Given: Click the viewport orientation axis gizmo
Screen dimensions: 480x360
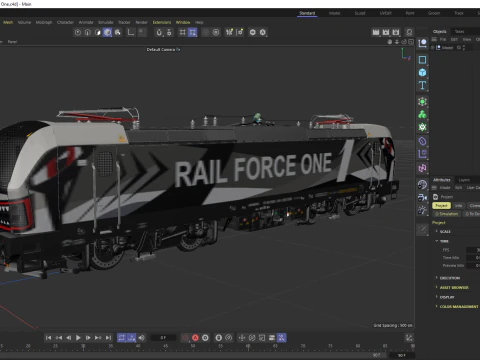Looking at the screenshot, I should [406, 54].
